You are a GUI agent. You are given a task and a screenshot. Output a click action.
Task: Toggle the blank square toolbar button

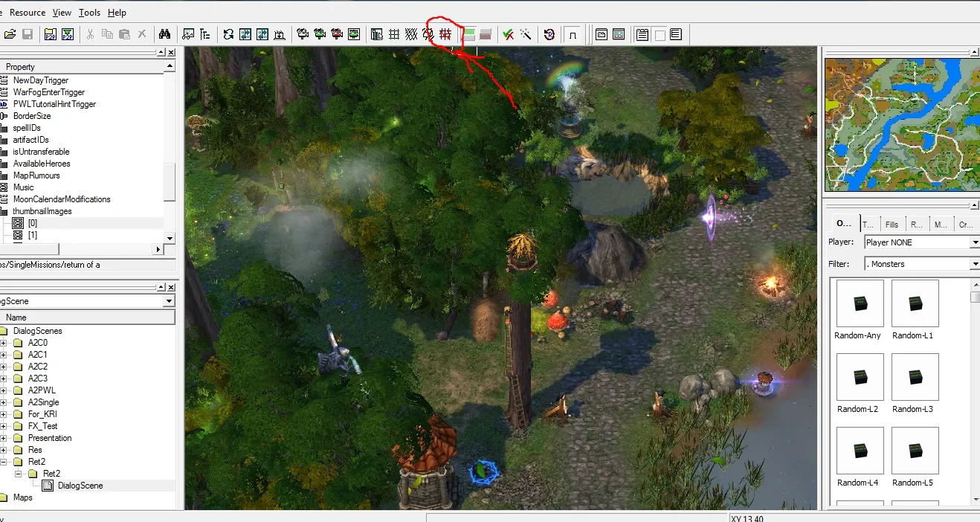pyautogui.click(x=659, y=34)
